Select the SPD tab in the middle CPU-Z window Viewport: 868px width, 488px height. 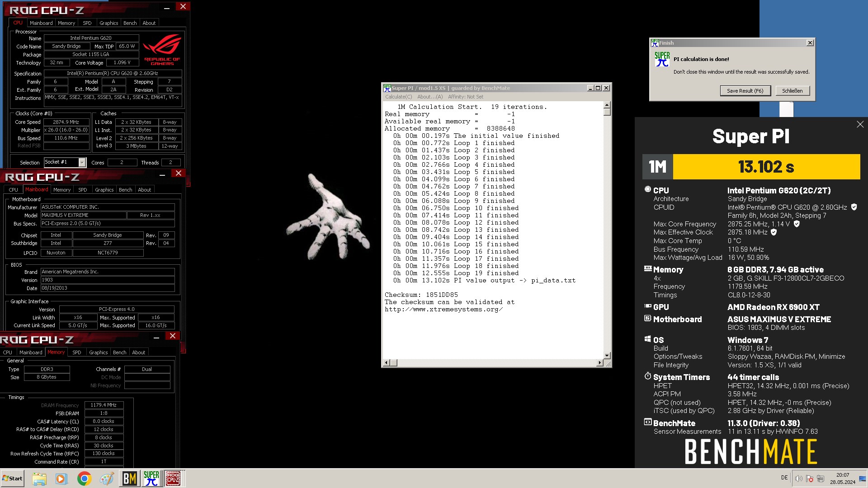point(82,190)
